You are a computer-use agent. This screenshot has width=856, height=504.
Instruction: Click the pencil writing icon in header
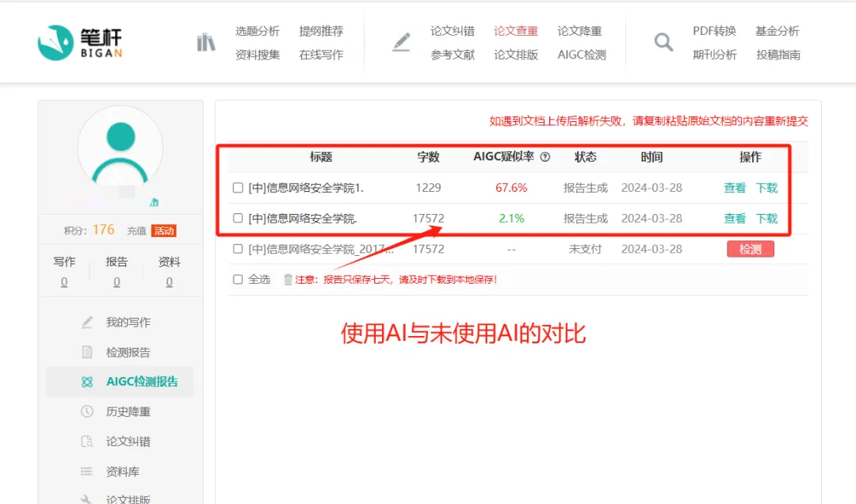402,42
